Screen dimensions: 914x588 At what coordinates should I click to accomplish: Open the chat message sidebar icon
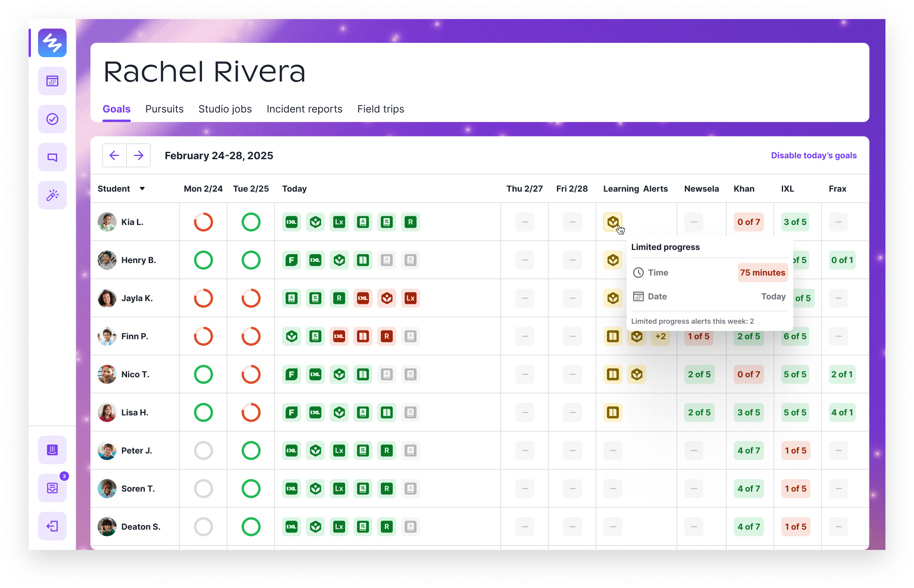pyautogui.click(x=52, y=157)
